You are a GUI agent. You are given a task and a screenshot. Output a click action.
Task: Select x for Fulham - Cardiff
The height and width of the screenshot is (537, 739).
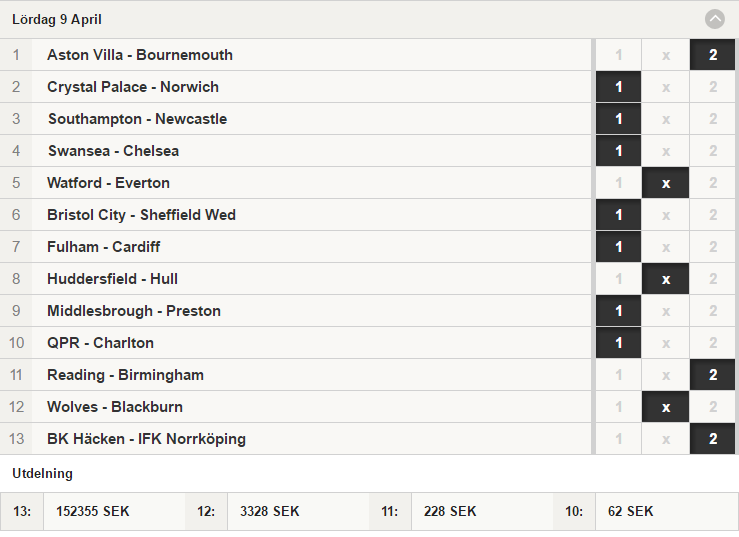pos(665,247)
